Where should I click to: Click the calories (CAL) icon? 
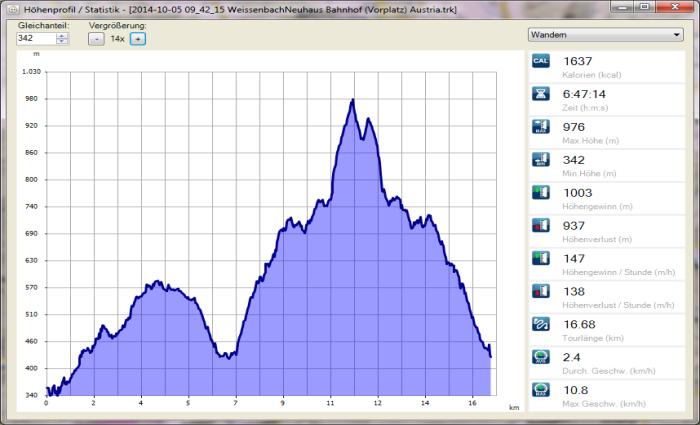click(541, 62)
